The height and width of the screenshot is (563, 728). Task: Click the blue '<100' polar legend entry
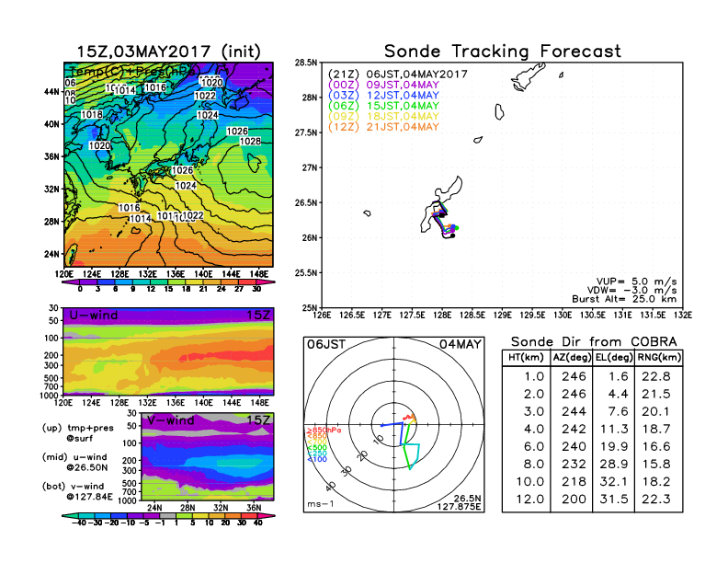(x=317, y=460)
